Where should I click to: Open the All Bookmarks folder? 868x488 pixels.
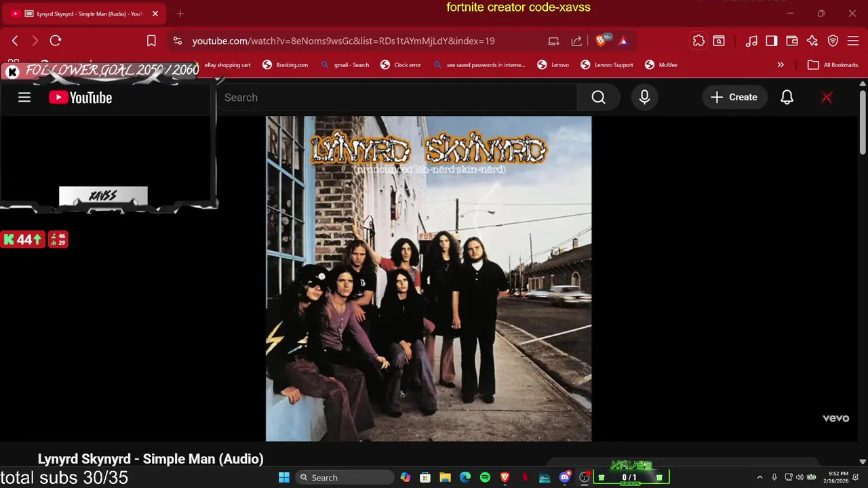833,65
